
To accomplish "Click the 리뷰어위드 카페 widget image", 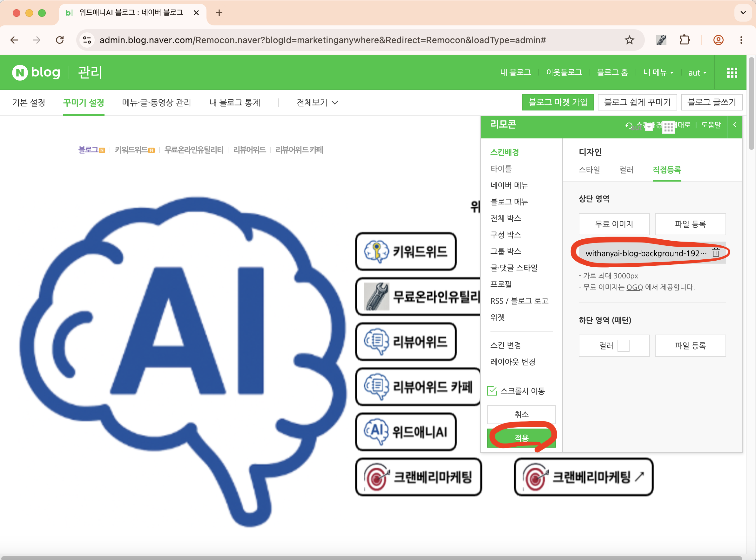I will (418, 387).
